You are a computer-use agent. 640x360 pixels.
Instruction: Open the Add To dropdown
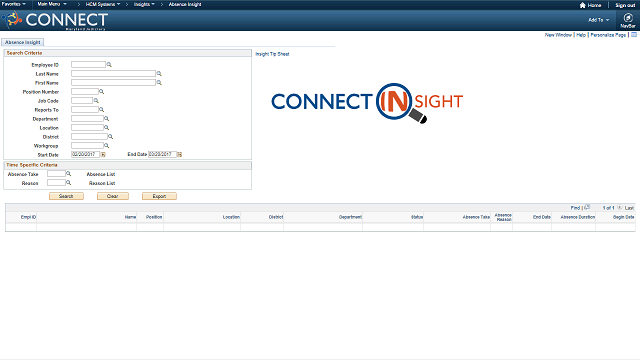(598, 20)
